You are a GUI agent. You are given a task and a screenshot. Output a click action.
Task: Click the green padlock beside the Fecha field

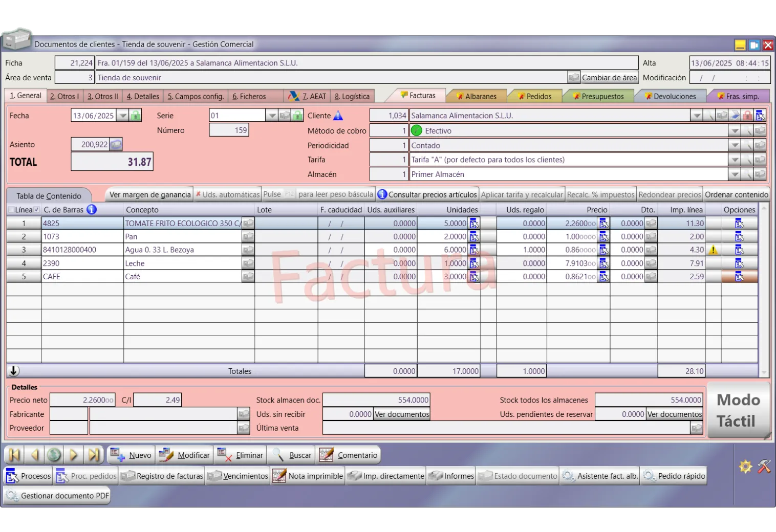(x=135, y=116)
